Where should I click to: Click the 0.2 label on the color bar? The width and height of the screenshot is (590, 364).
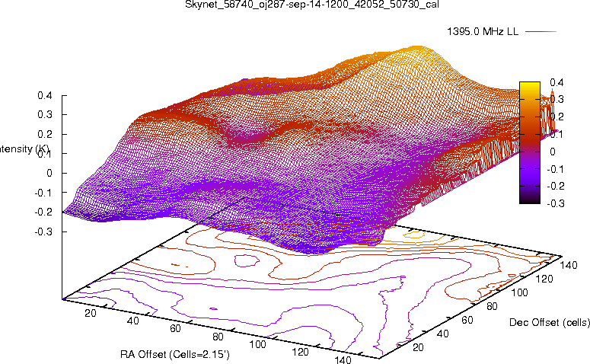point(557,117)
